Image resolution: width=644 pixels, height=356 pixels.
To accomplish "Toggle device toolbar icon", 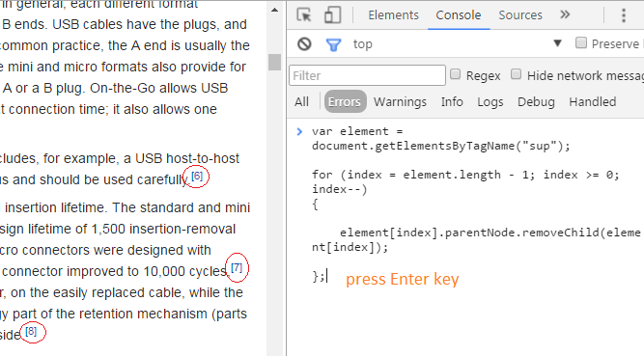I will pyautogui.click(x=332, y=15).
